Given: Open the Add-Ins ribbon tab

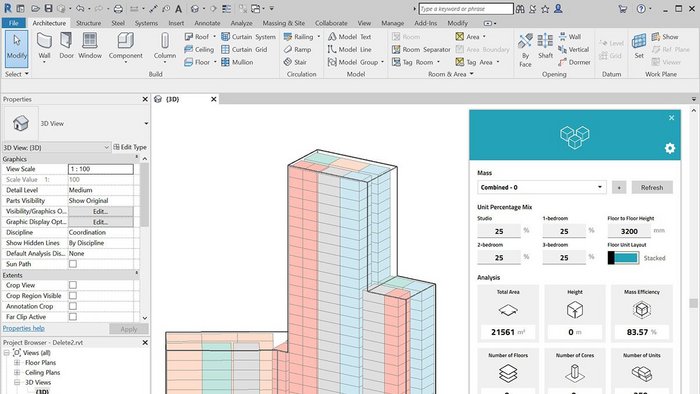Looking at the screenshot, I should pyautogui.click(x=426, y=23).
